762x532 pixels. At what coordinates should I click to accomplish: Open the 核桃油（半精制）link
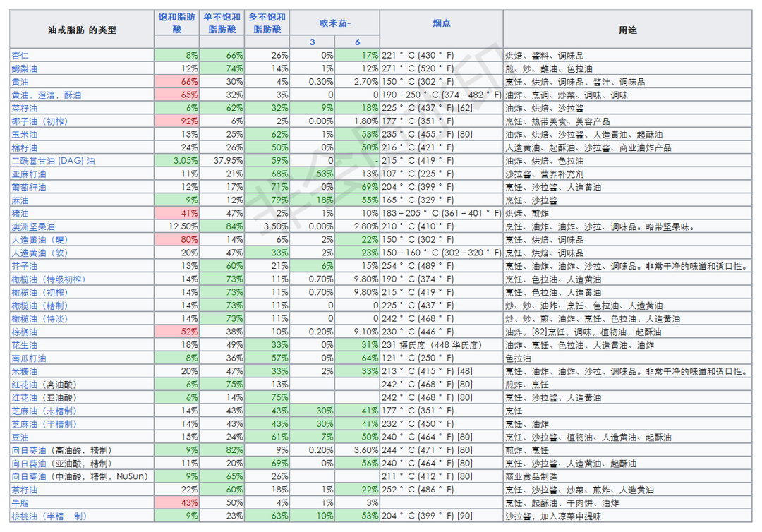(x=49, y=516)
